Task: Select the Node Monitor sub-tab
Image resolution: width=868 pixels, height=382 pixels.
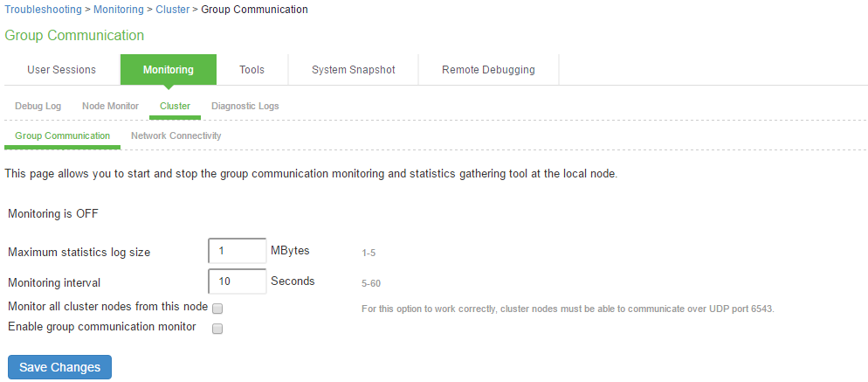Action: (110, 106)
